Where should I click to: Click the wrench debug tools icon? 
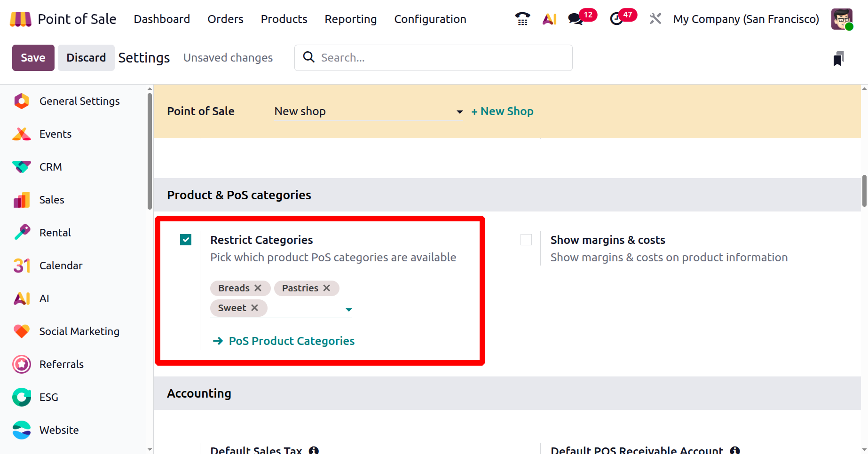click(655, 19)
